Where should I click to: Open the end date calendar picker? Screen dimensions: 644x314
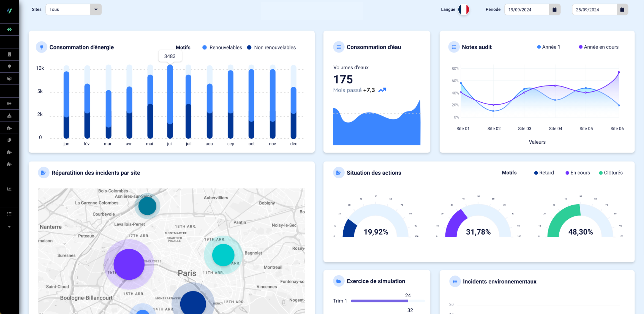coord(622,10)
